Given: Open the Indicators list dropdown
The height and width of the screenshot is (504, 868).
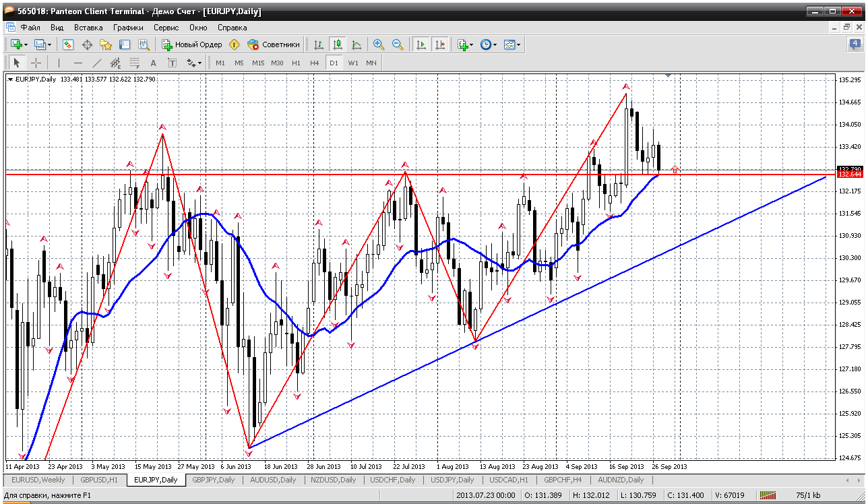Looking at the screenshot, I should pyautogui.click(x=465, y=44).
